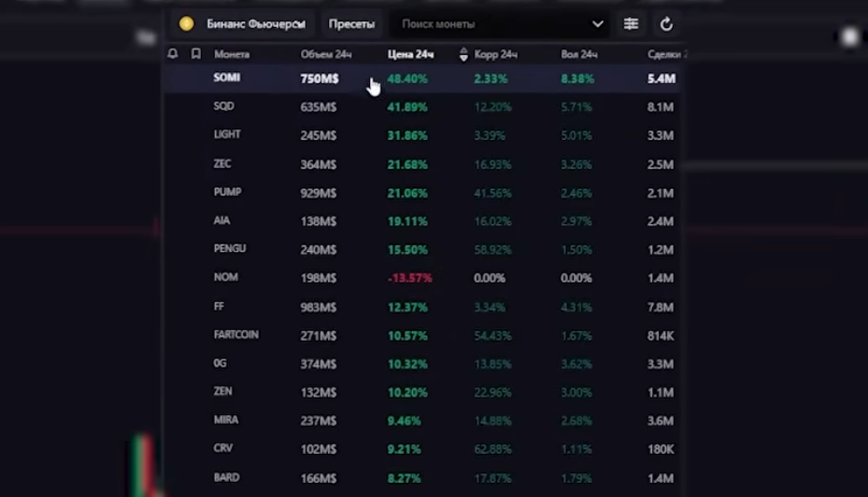The width and height of the screenshot is (868, 497).
Task: Sort by the Цена 24ч column header
Action: click(411, 54)
